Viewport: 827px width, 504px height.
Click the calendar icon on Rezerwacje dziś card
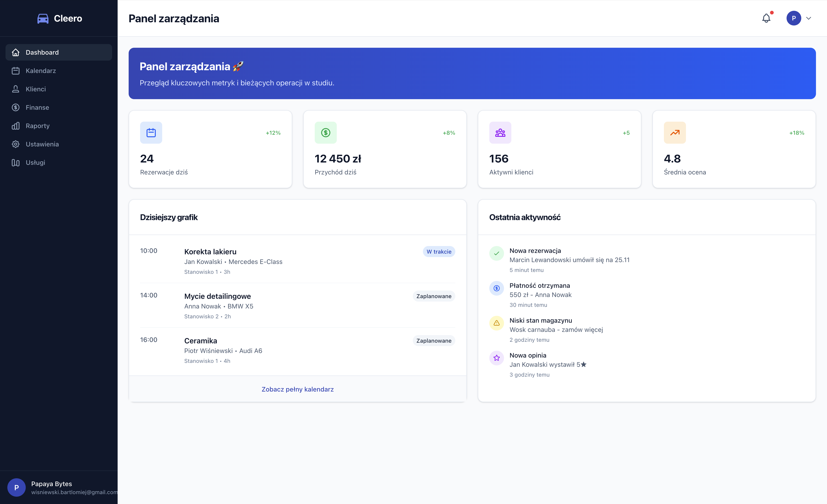[x=151, y=133]
